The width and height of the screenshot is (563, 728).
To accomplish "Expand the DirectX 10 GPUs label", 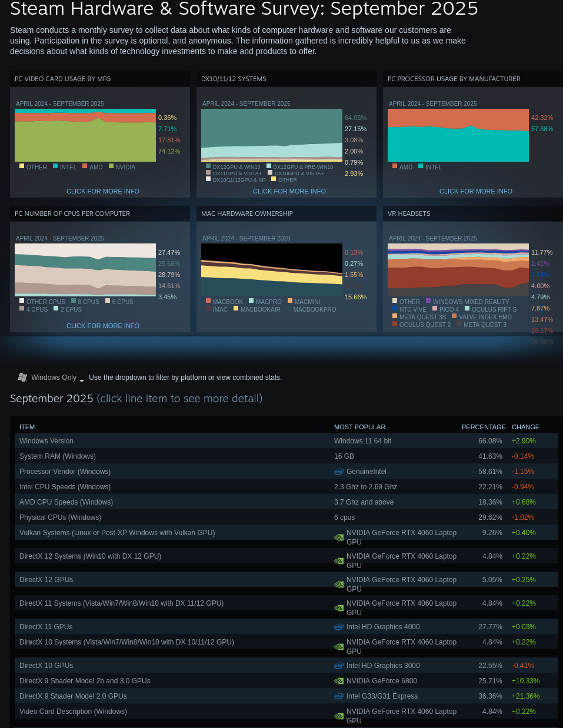I will (46, 666).
